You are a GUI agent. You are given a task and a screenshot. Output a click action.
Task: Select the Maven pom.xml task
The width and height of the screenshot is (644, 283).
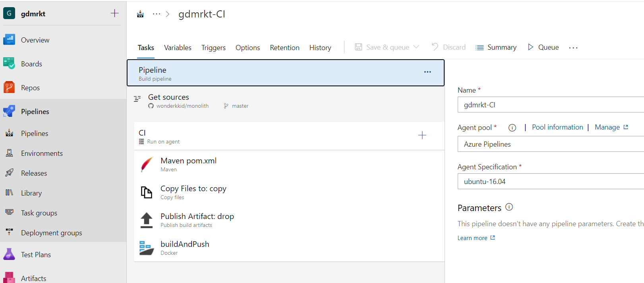[x=289, y=164]
